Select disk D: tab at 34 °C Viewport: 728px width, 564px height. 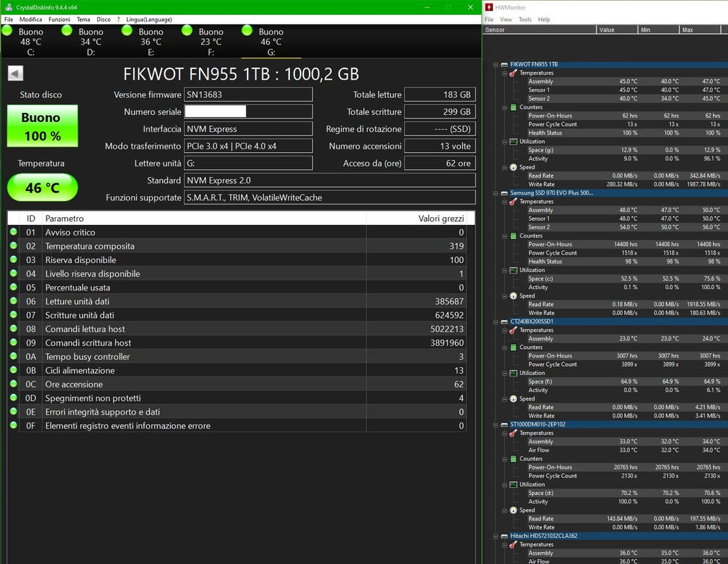[90, 42]
